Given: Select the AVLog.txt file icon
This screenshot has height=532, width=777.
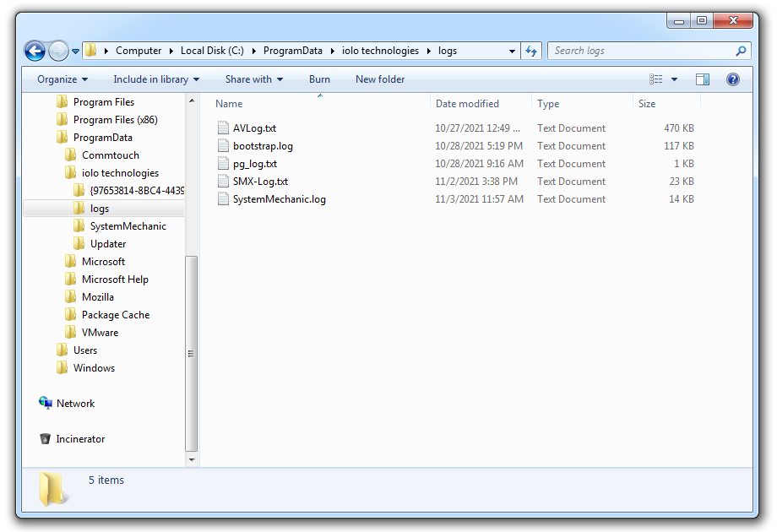Looking at the screenshot, I should [x=224, y=128].
